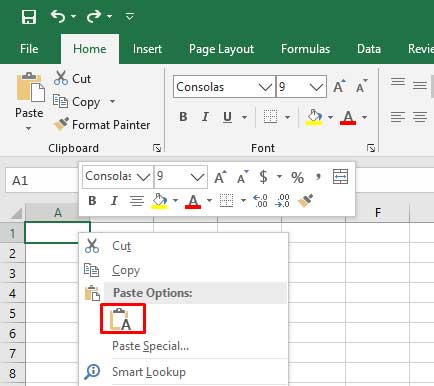Screen dimensions: 434x386
Task: Open the Consolas font name dropdown in the ribbon
Action: coord(265,87)
